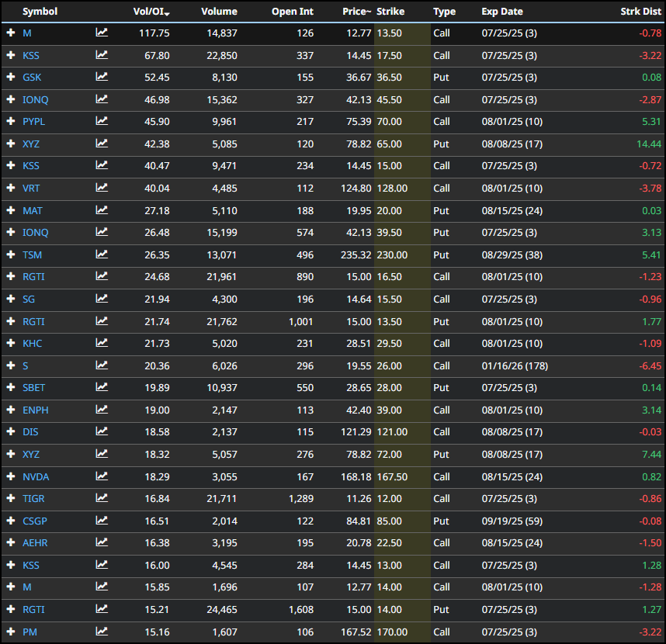Expand the VRT row details
The height and width of the screenshot is (644, 666).
click(11, 188)
